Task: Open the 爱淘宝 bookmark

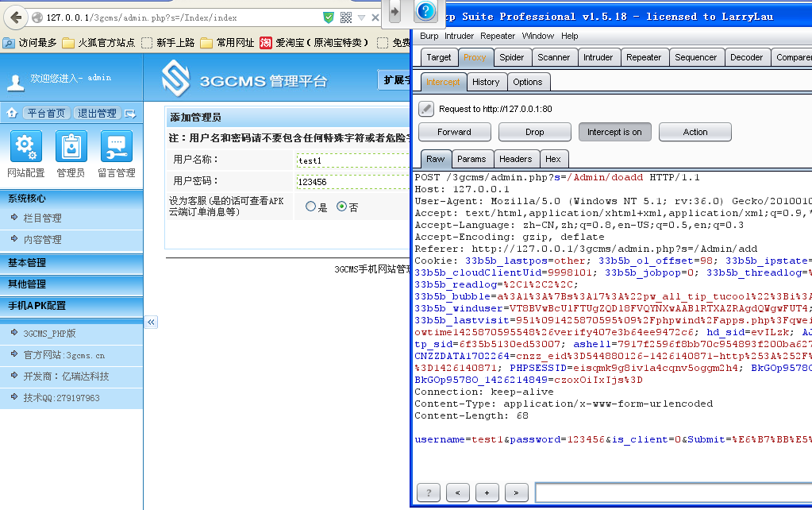Action: (315, 43)
